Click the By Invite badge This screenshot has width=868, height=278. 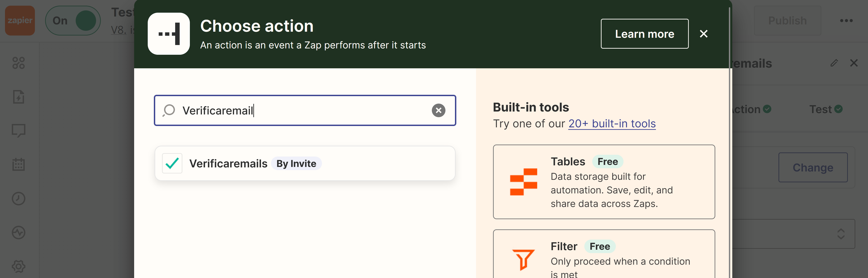click(296, 164)
